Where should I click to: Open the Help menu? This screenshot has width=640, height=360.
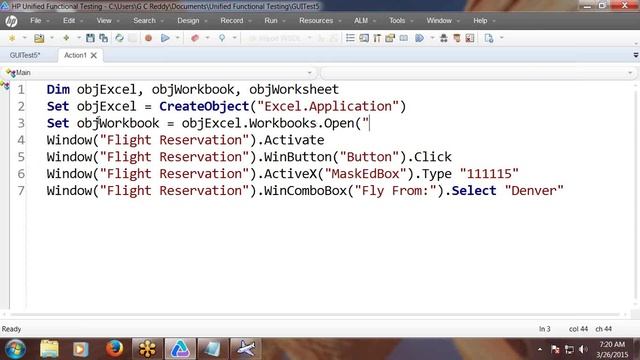pyautogui.click(x=480, y=20)
